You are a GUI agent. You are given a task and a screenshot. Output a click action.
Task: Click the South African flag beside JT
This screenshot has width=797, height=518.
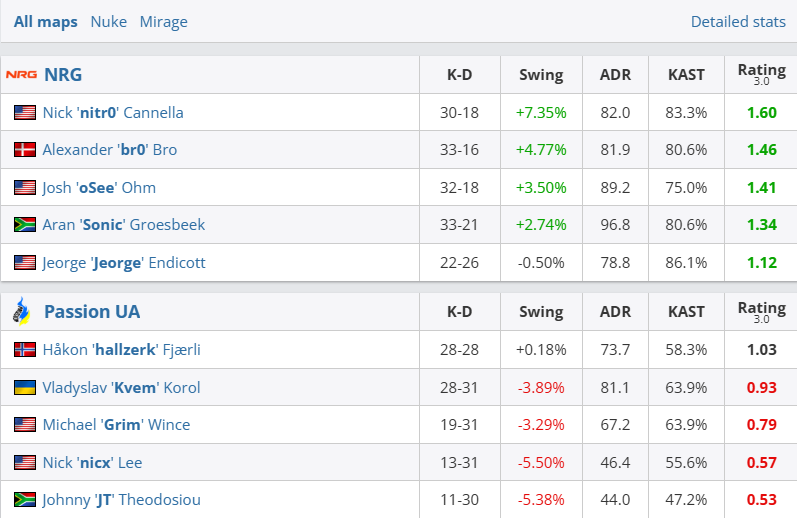click(25, 499)
